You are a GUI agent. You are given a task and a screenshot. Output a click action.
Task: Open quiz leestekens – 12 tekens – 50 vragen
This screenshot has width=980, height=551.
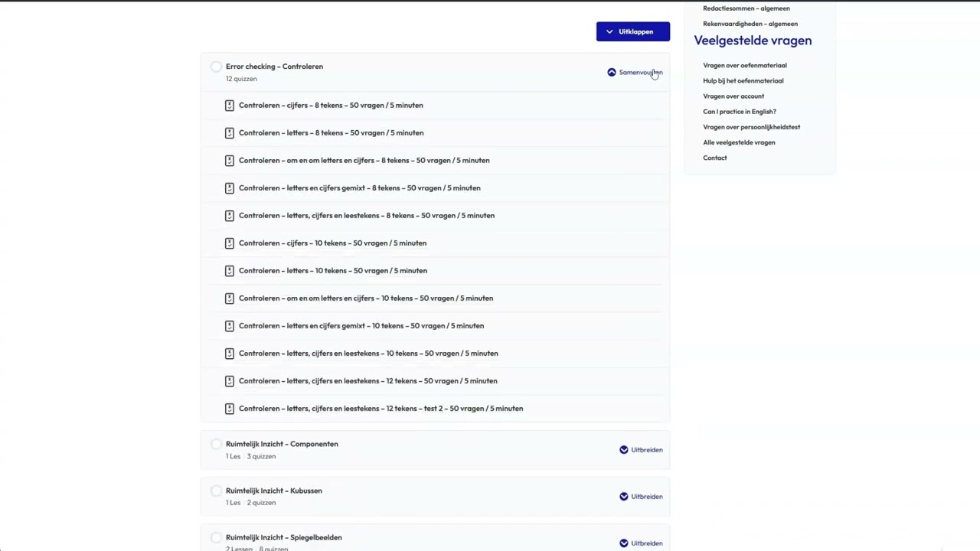(368, 381)
